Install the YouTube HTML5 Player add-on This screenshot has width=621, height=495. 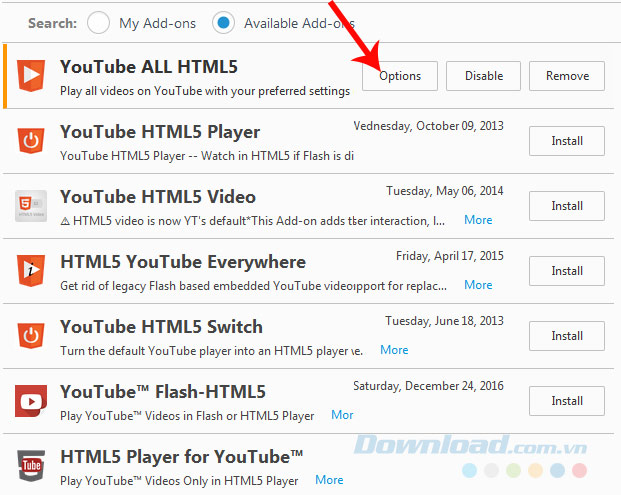pyautogui.click(x=567, y=141)
